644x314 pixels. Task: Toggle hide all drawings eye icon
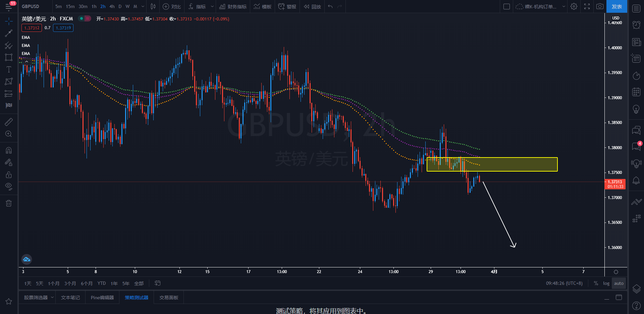pos(9,186)
